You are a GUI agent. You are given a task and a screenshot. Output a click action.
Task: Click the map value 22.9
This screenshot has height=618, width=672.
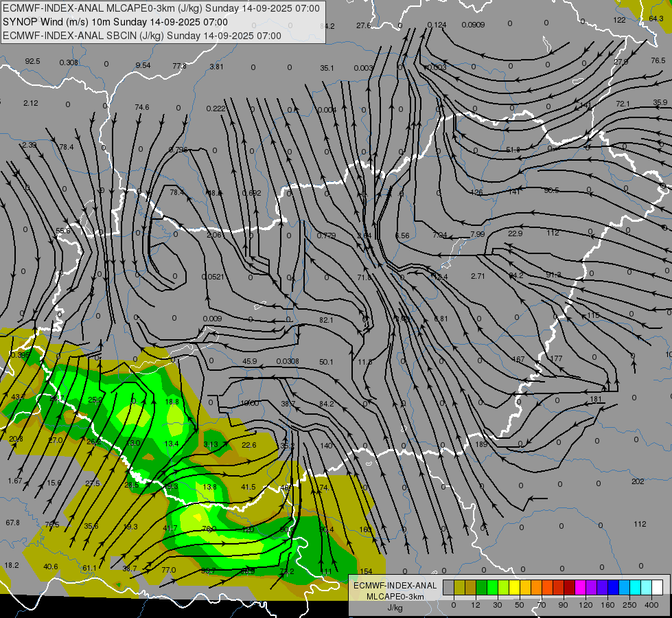click(x=515, y=233)
